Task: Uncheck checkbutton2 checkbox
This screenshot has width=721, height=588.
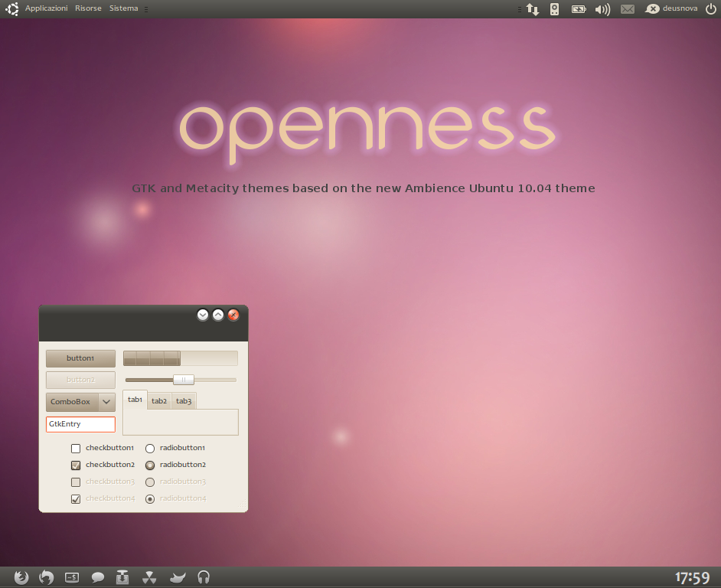Action: (76, 465)
